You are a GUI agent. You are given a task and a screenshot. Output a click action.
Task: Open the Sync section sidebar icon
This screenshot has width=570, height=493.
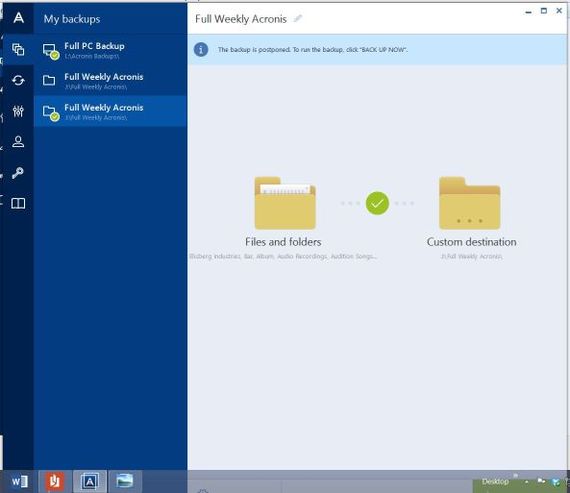[18, 80]
